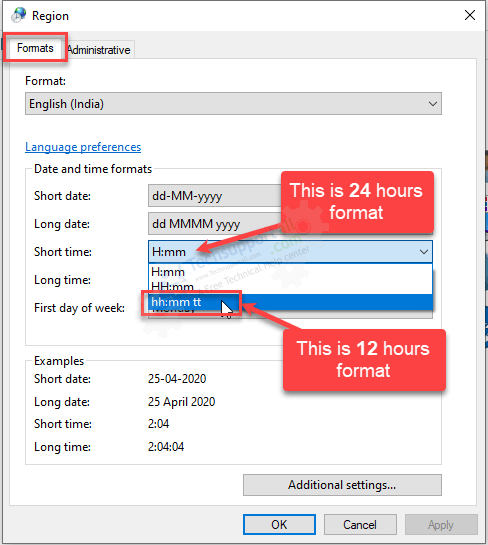The image size is (488, 545).
Task: Click the Long time example value 2:04:04
Action: (166, 447)
